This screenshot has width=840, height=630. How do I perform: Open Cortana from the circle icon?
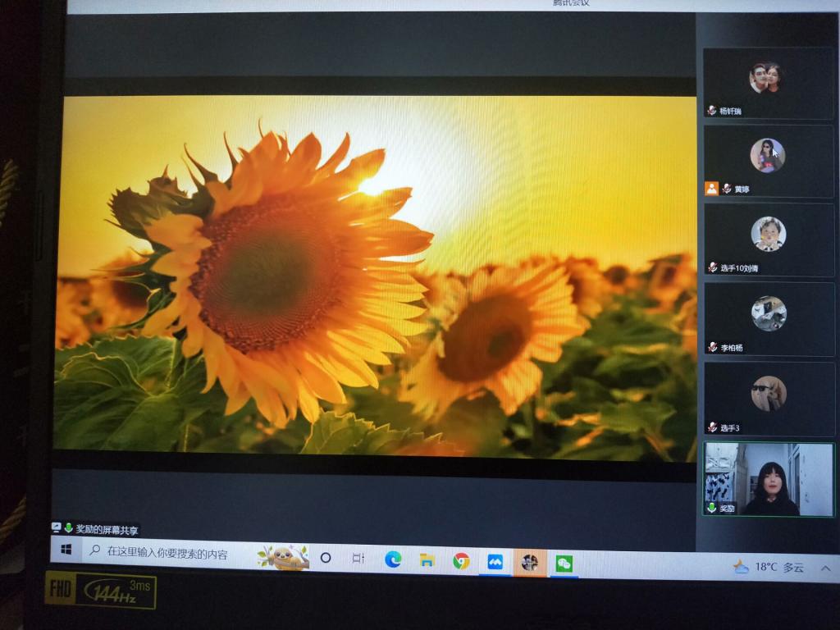coord(326,558)
